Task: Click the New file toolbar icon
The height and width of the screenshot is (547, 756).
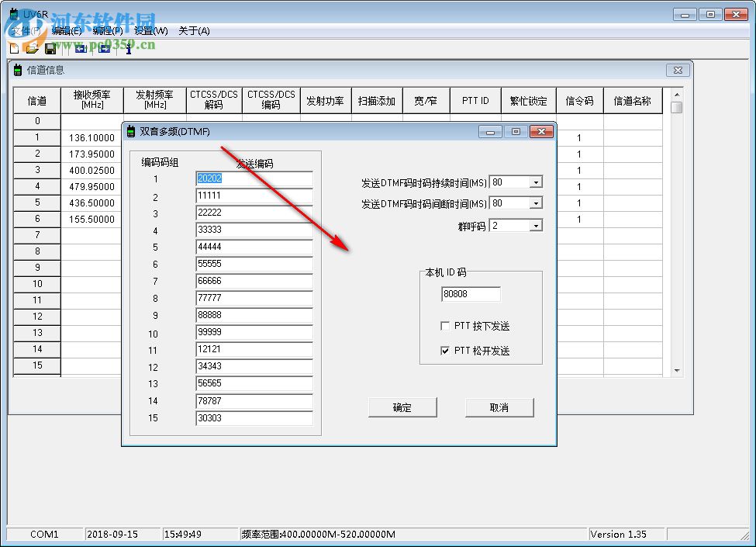Action: pyautogui.click(x=15, y=48)
